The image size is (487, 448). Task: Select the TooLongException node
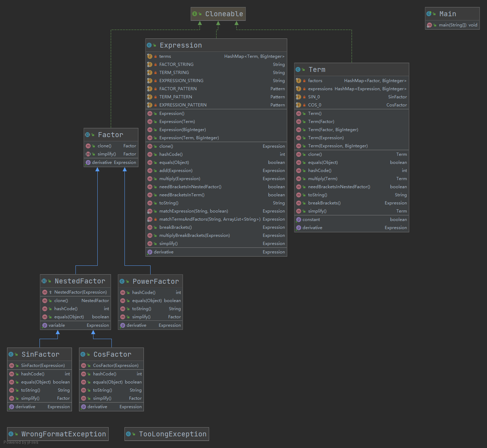click(167, 434)
